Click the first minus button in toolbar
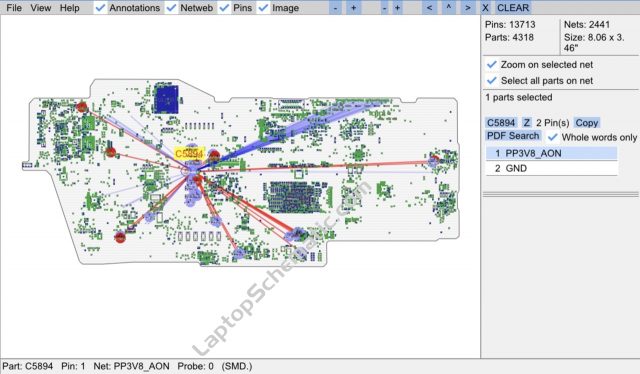 click(x=336, y=8)
